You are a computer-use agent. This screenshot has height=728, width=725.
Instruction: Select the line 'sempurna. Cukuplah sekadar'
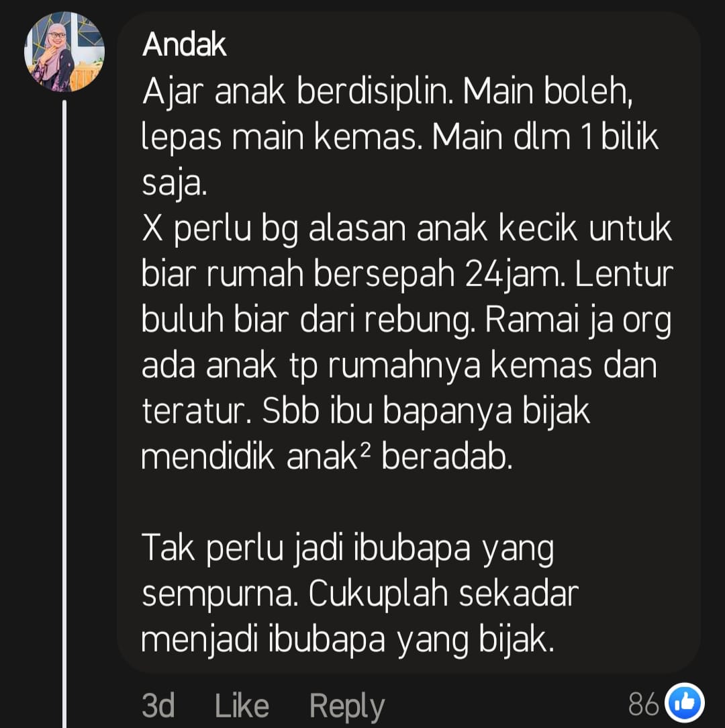(x=360, y=595)
